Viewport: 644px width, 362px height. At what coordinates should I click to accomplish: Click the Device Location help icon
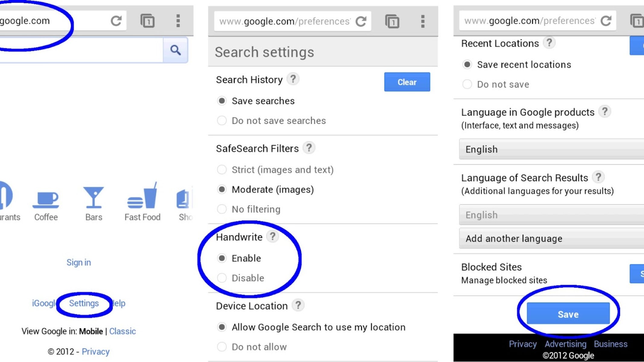click(298, 305)
